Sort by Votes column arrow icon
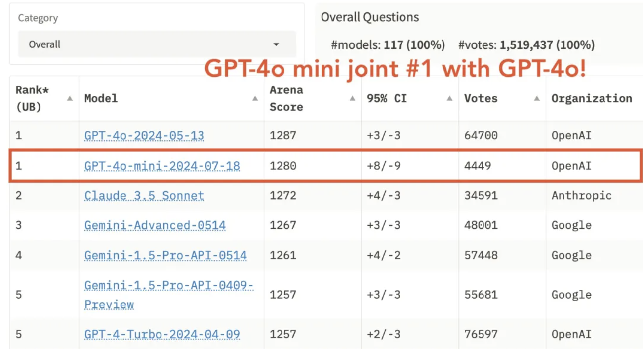The height and width of the screenshot is (349, 644). [x=537, y=98]
